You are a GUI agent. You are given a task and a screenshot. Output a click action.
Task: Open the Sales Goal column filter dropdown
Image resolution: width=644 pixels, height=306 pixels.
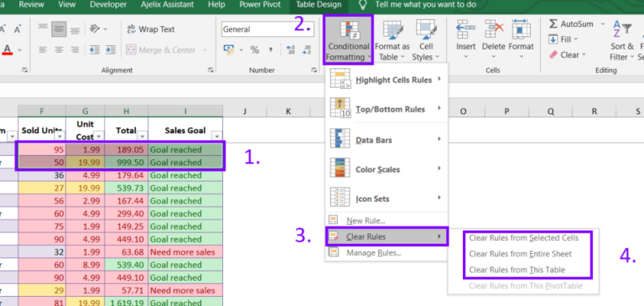coord(217,137)
